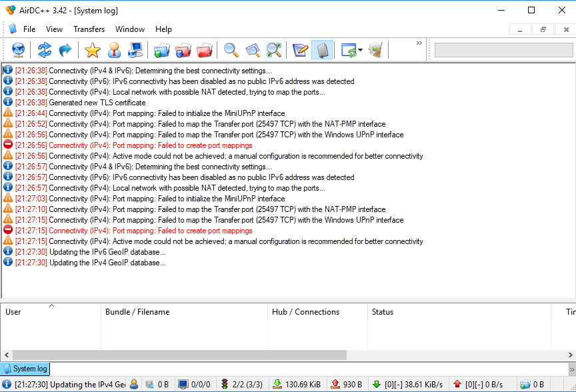Sort by Bundle / Filename column header
Image resolution: width=576 pixels, height=392 pixels.
(185, 312)
